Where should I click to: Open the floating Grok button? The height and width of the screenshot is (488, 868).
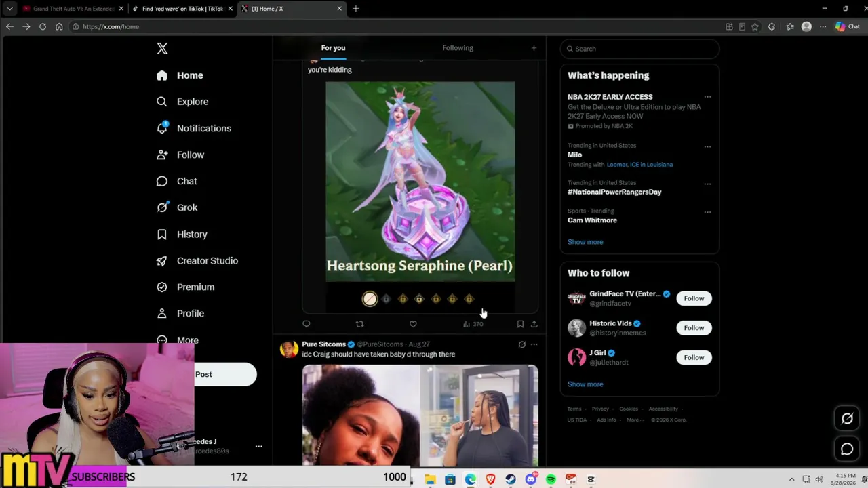(847, 419)
